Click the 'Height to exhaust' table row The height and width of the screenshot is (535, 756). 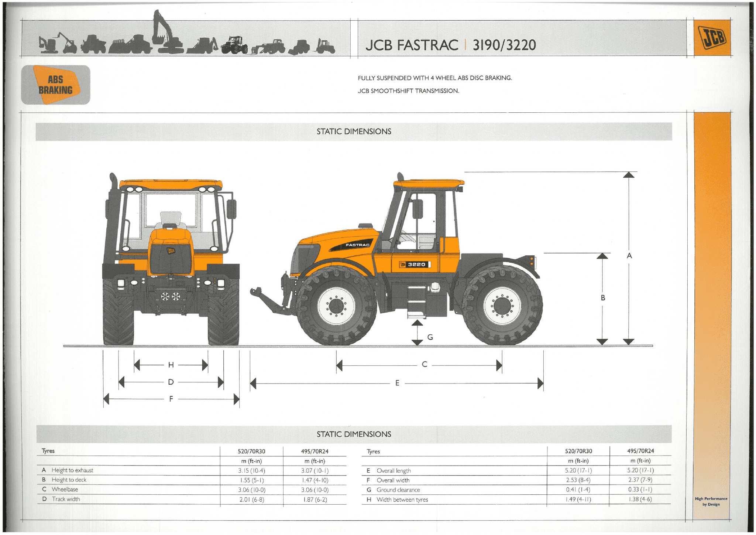point(72,470)
